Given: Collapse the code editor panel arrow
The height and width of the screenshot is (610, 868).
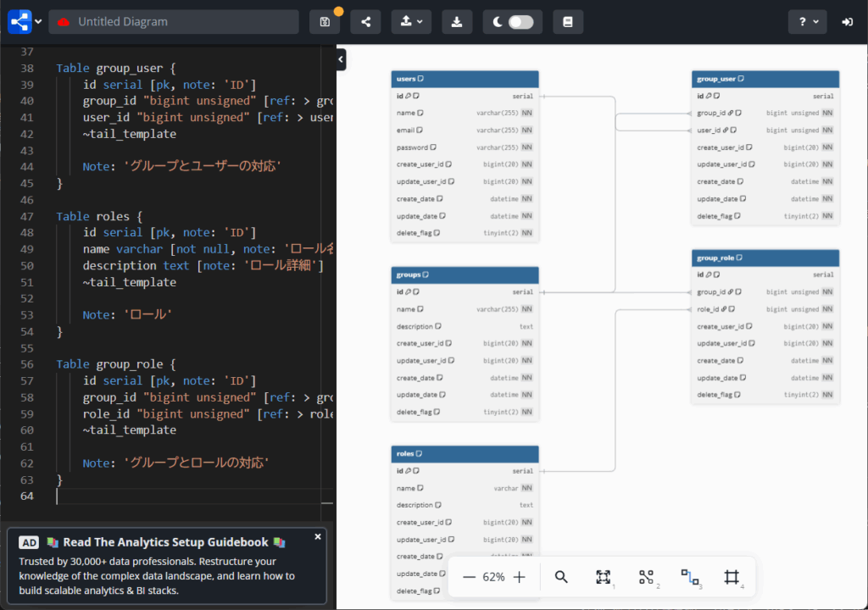Looking at the screenshot, I should pos(341,59).
